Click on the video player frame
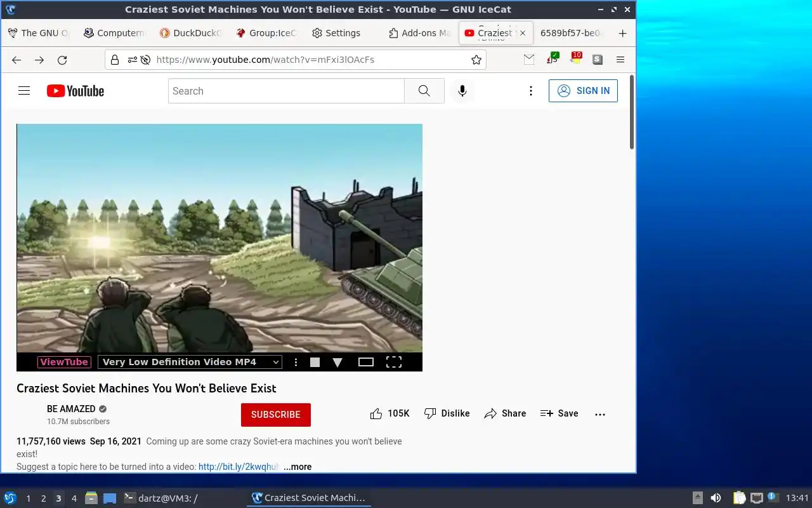 tap(219, 238)
